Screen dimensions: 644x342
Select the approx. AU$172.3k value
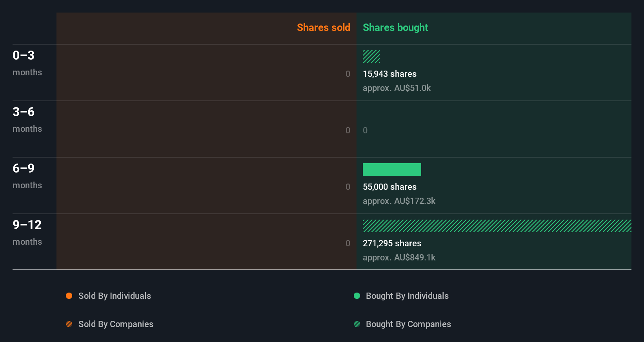point(399,201)
